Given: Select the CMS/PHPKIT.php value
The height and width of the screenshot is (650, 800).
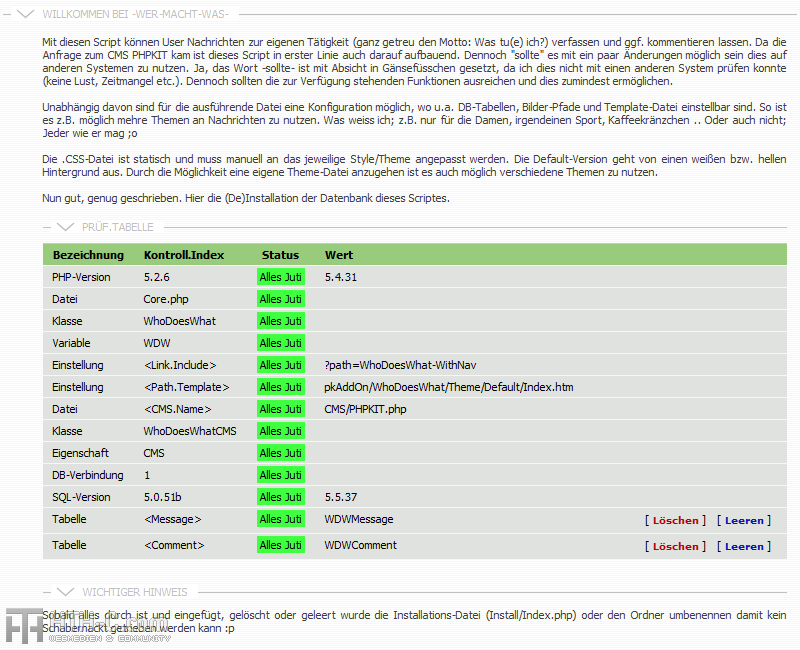Looking at the screenshot, I should (365, 409).
